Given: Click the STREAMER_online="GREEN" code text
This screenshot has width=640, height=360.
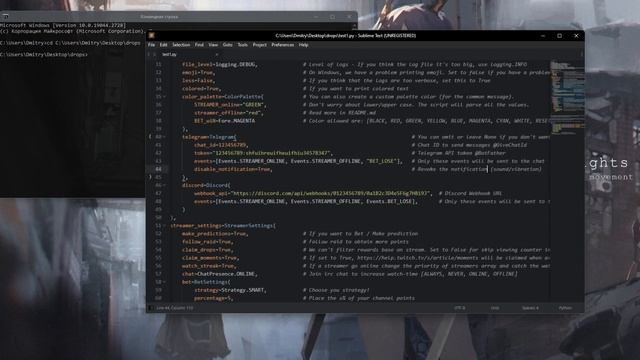Looking at the screenshot, I should pyautogui.click(x=230, y=105).
